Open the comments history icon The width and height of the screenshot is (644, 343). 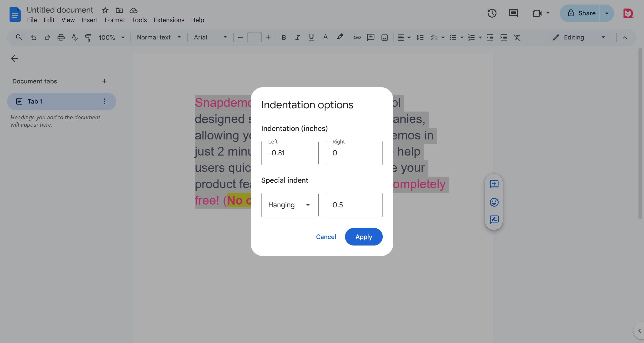pos(513,13)
